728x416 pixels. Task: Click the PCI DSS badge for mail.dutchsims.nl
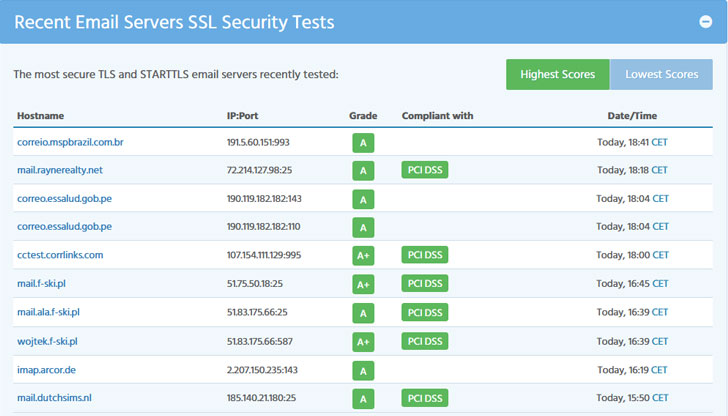click(425, 398)
